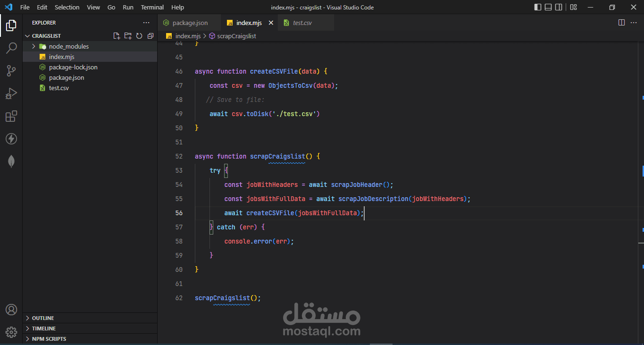Open the Help menu
This screenshot has width=644, height=345.
pos(178,7)
